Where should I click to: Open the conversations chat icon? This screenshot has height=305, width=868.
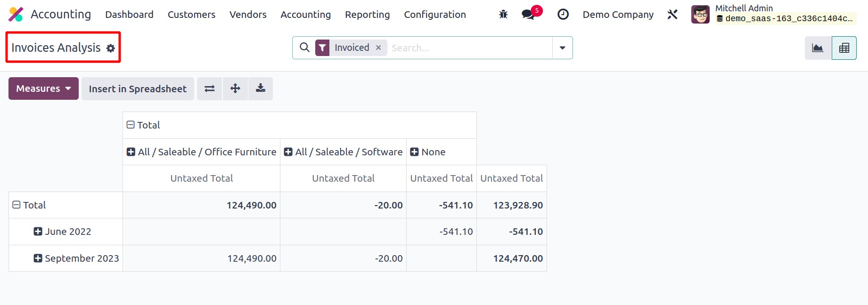tap(528, 15)
